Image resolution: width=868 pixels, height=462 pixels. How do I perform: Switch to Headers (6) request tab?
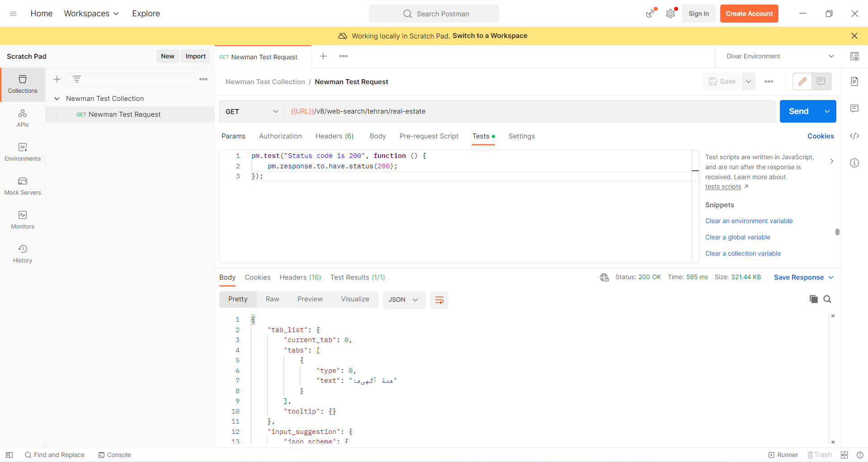[335, 136]
